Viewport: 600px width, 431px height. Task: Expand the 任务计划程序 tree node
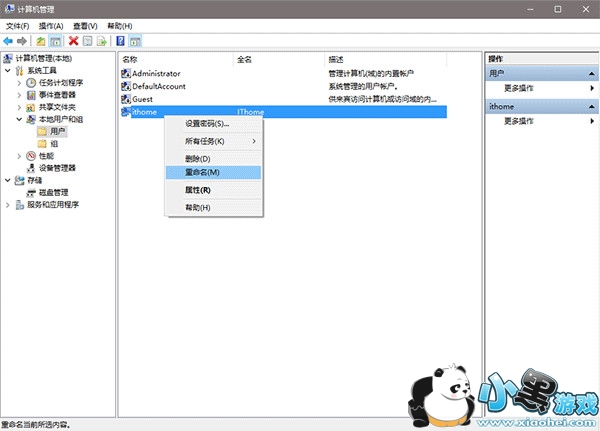coord(19,83)
